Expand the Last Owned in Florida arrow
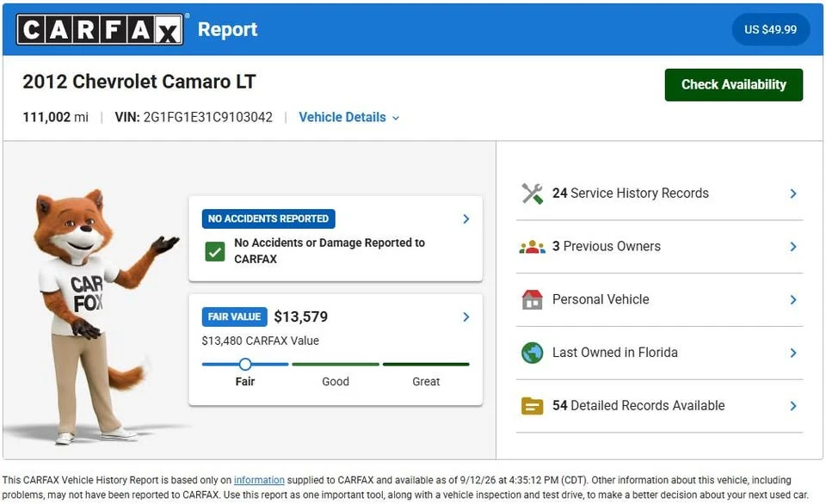Screen dimensions: 826x504 tap(793, 353)
